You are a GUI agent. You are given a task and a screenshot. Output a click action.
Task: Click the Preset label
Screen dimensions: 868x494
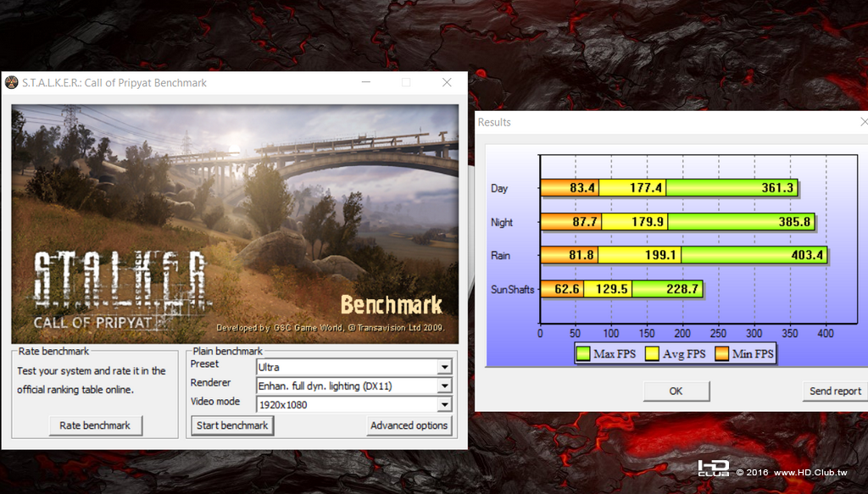coord(204,364)
